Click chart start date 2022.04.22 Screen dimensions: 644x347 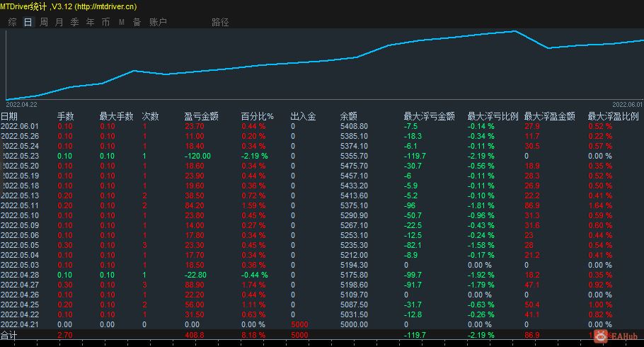pos(22,105)
